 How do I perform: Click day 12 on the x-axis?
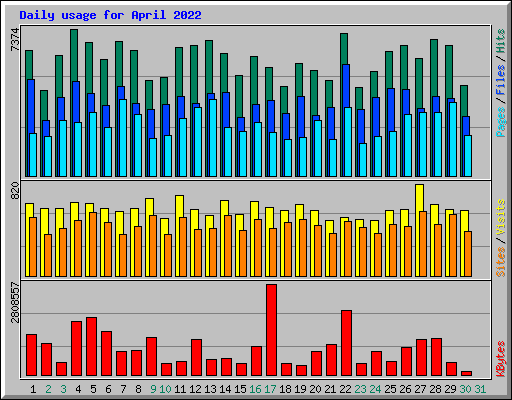195,389
